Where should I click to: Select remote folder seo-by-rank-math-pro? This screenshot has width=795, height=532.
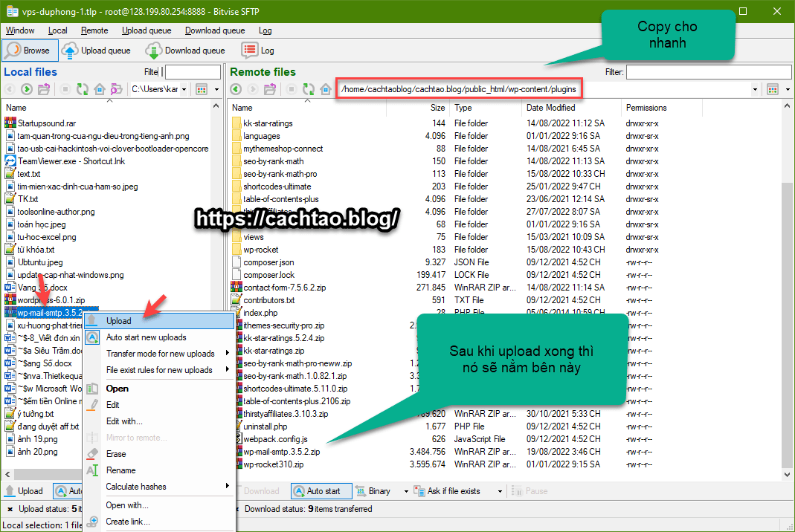click(x=280, y=174)
